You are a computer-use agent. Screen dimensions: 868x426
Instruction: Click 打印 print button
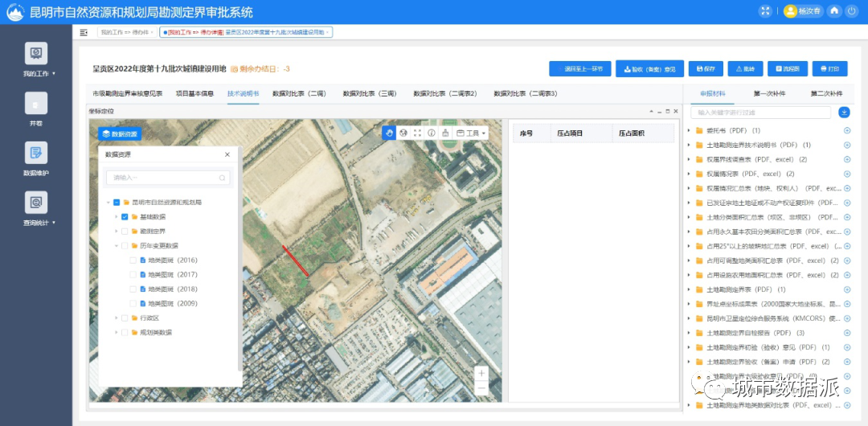click(829, 68)
